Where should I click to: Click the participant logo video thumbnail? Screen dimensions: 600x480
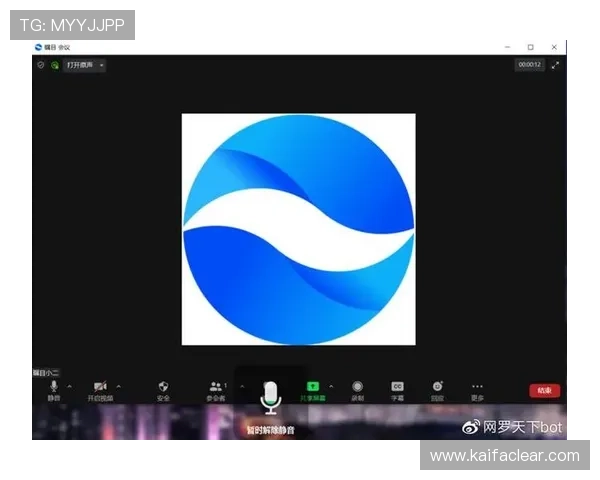[x=298, y=229]
